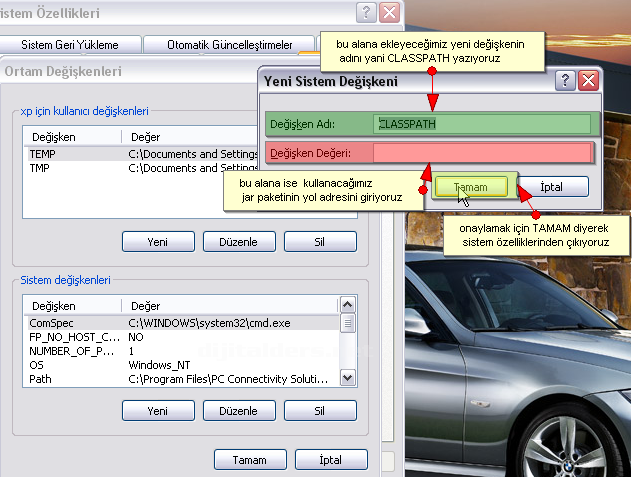This screenshot has width=632, height=477.
Task: Click help icon in Sistem Özellikleri title bar
Action: [x=367, y=12]
